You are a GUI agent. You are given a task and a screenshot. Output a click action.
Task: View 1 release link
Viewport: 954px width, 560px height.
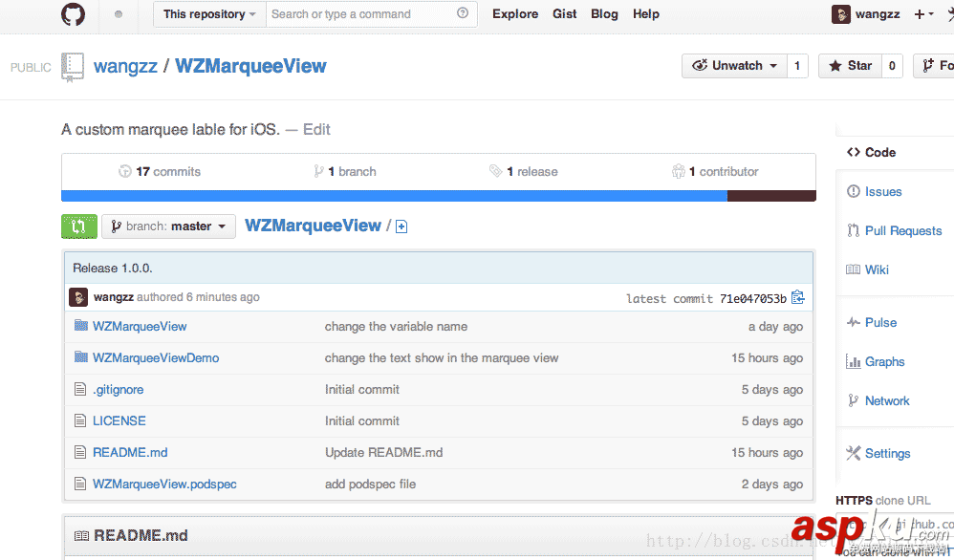coord(523,171)
